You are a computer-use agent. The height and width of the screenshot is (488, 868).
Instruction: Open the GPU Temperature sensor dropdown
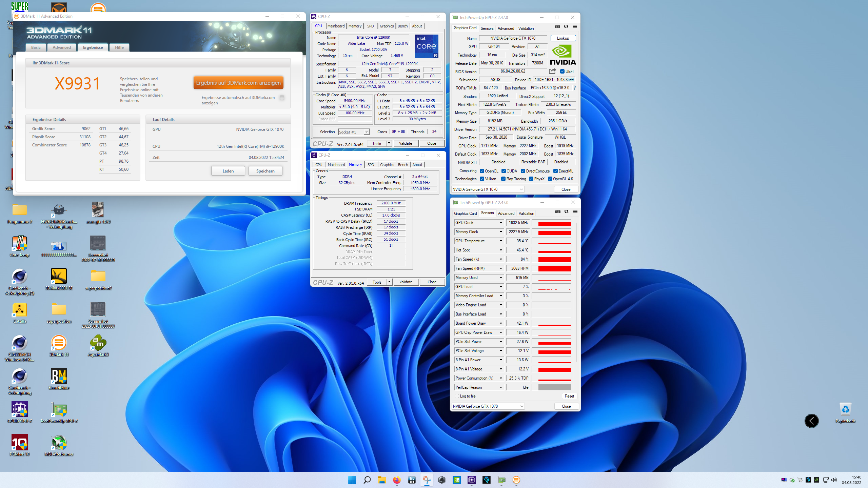coord(500,241)
